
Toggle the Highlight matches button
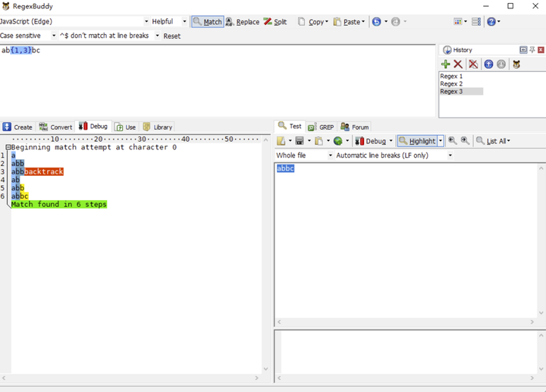click(417, 140)
